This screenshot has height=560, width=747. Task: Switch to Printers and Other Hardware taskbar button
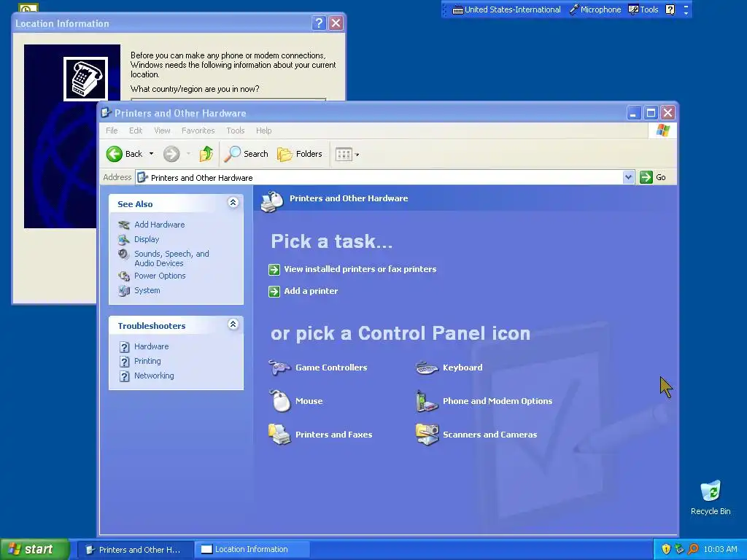coord(135,550)
